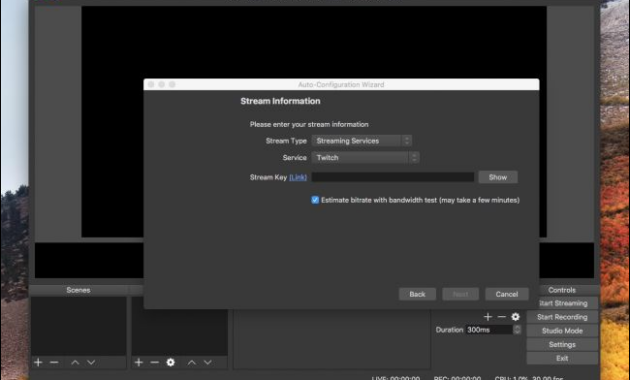Click the Controls panel header

point(562,290)
